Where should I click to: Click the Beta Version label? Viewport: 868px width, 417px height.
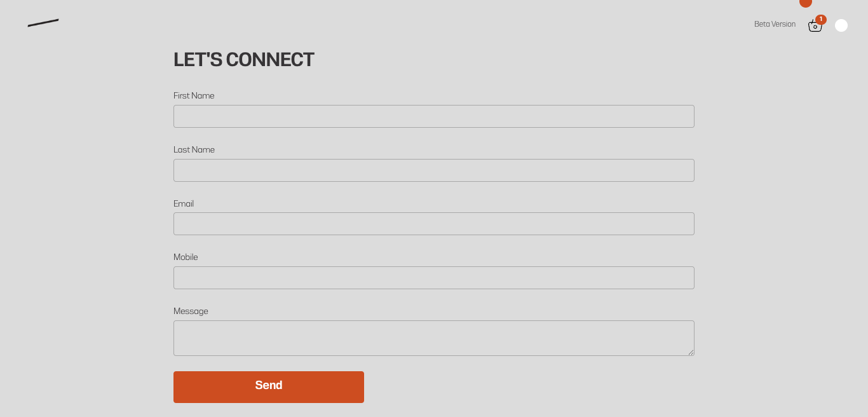coord(775,24)
